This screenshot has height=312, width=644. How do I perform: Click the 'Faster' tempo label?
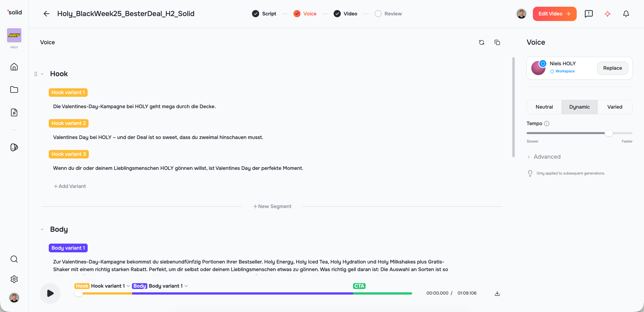click(627, 141)
